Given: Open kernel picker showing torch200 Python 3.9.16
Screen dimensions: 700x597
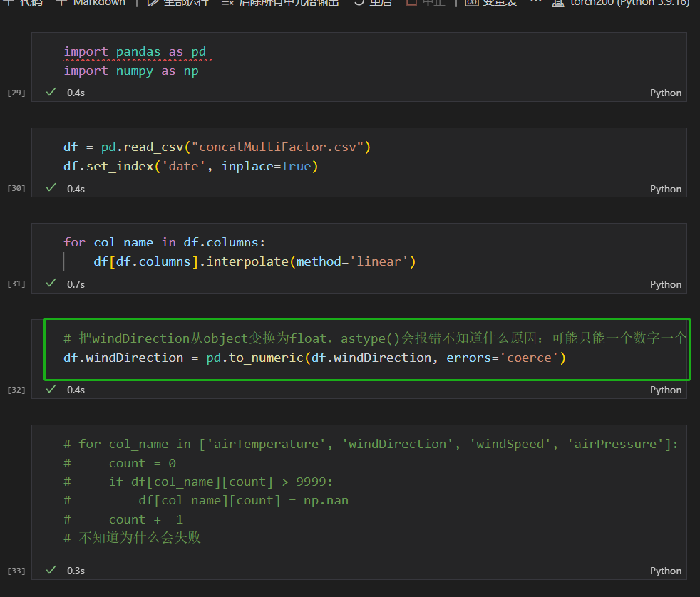Looking at the screenshot, I should (622, 3).
